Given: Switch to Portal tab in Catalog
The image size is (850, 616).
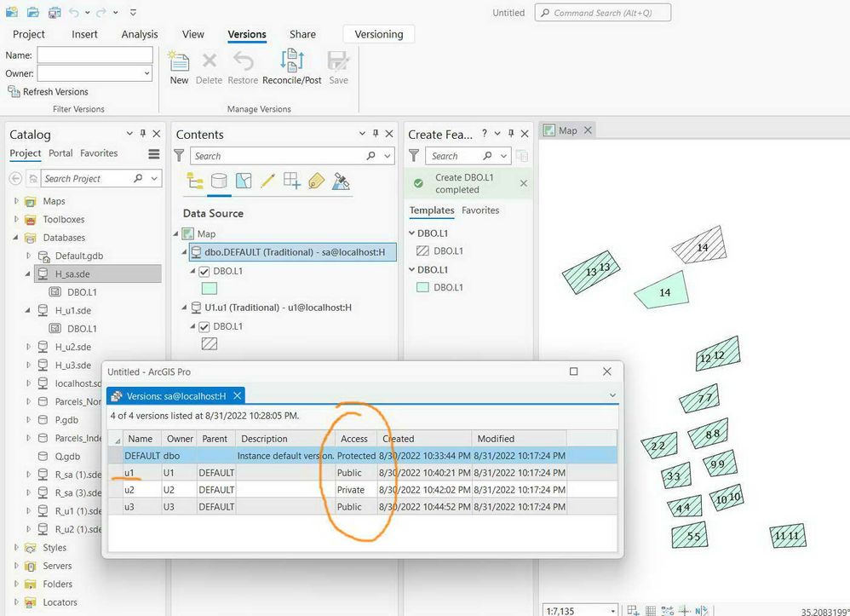Looking at the screenshot, I should pos(60,153).
